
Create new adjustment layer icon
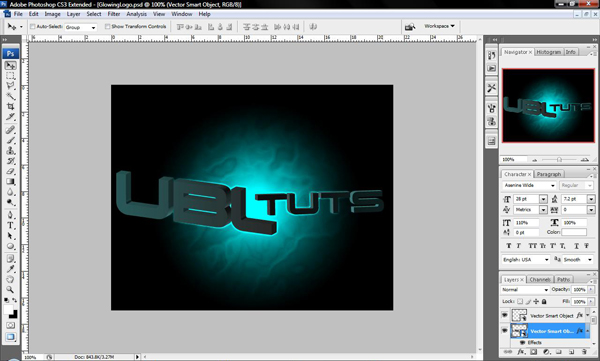coord(546,351)
